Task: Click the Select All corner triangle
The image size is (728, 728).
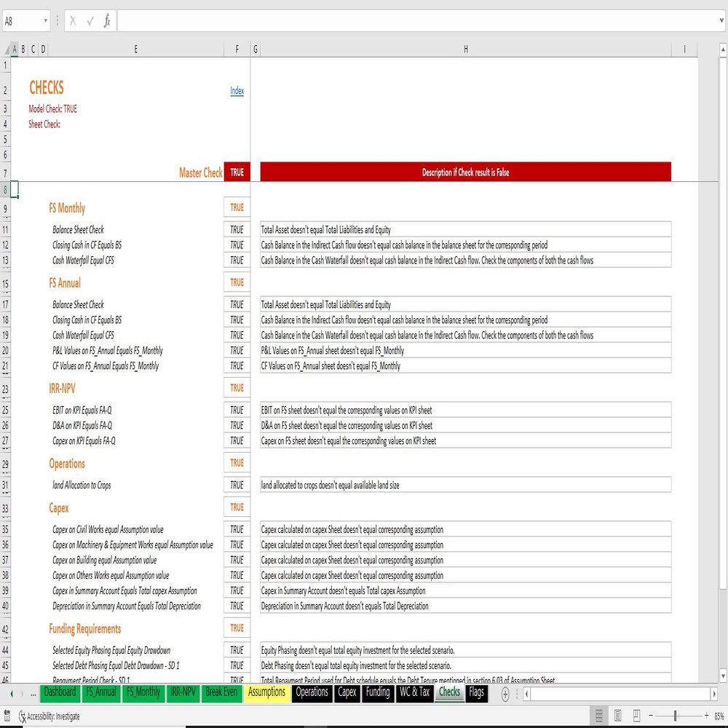Action: pyautogui.click(x=7, y=50)
